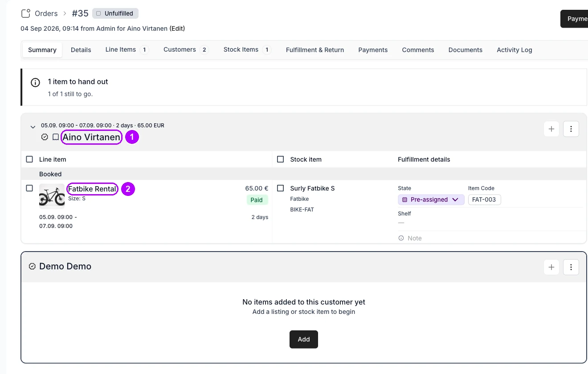Click the Orders icon in the breadcrumb
Viewport: 588px width, 374px height.
click(x=26, y=13)
